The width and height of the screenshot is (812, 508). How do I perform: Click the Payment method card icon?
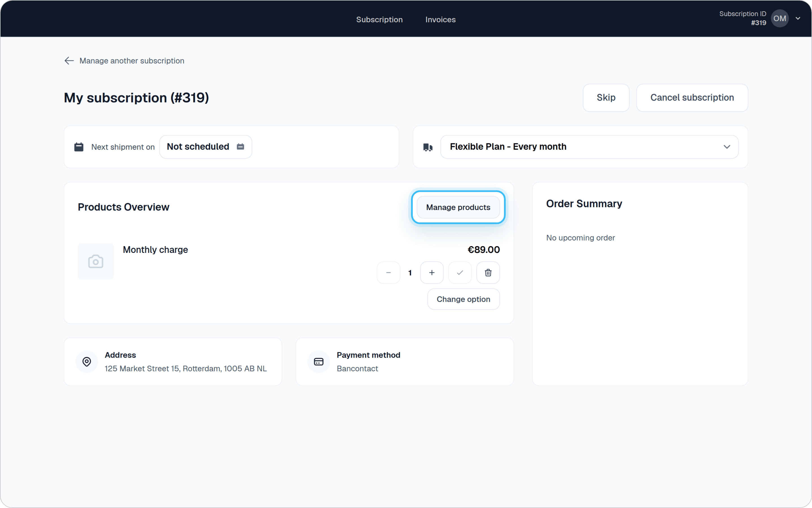(318, 362)
